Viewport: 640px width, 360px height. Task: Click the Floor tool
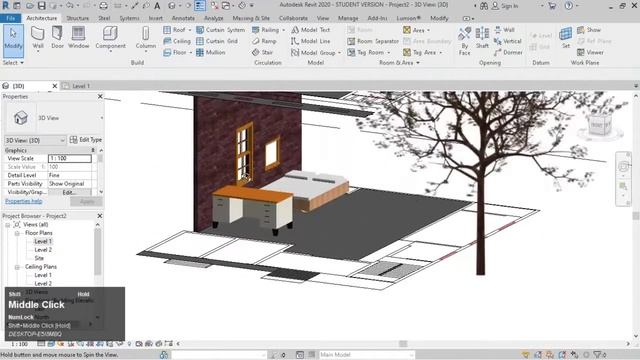click(175, 53)
